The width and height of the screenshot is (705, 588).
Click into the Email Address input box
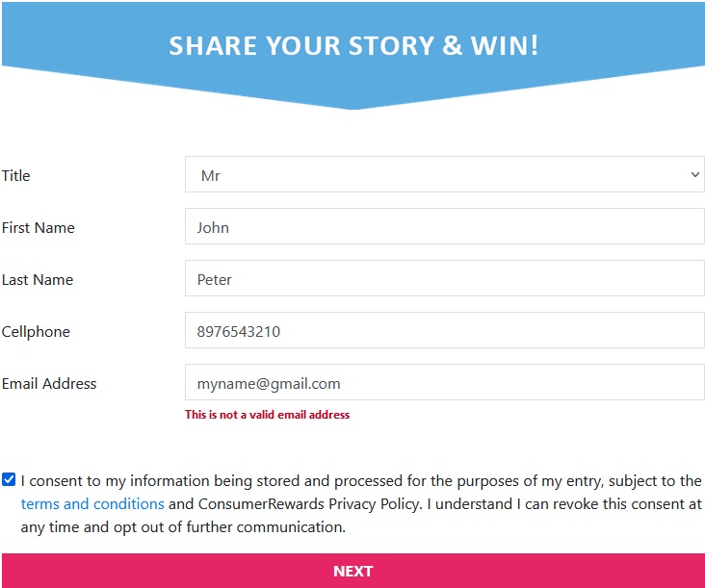(444, 383)
